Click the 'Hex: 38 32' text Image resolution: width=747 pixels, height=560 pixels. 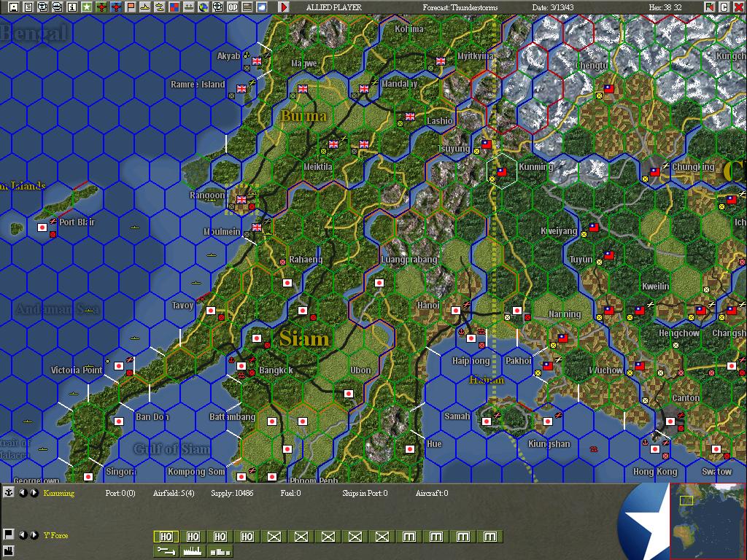click(x=665, y=7)
